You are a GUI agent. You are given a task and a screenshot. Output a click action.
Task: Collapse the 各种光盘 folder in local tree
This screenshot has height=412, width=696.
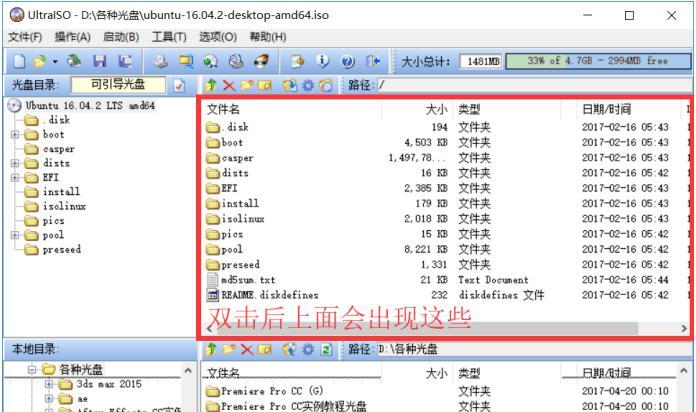click(x=32, y=369)
